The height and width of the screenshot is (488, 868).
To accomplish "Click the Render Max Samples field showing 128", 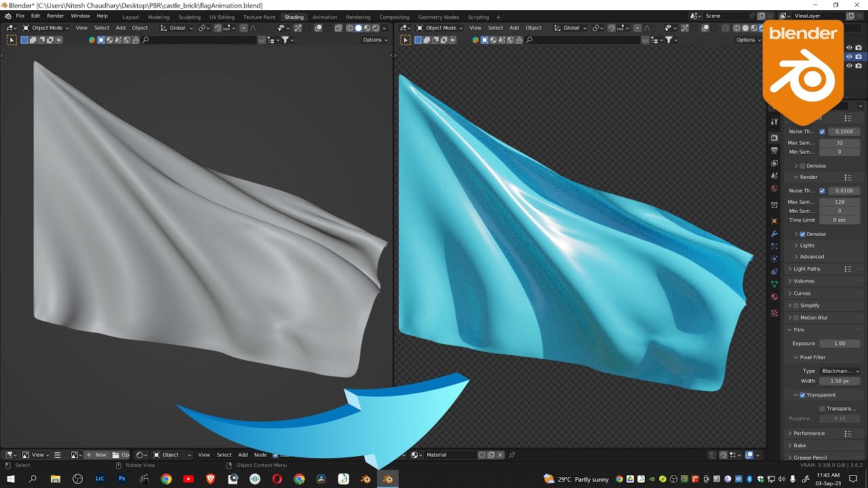I will pyautogui.click(x=840, y=202).
